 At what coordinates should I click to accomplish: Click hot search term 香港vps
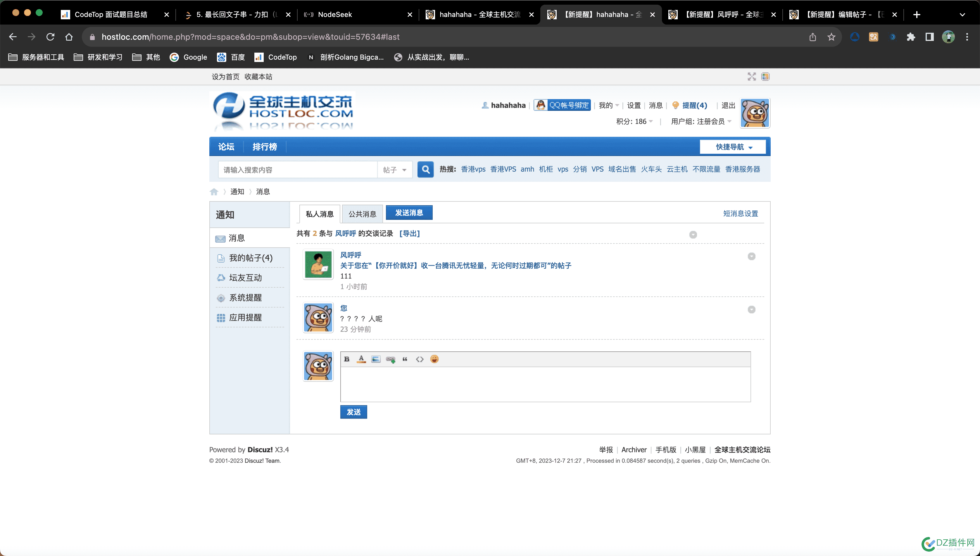pyautogui.click(x=473, y=169)
